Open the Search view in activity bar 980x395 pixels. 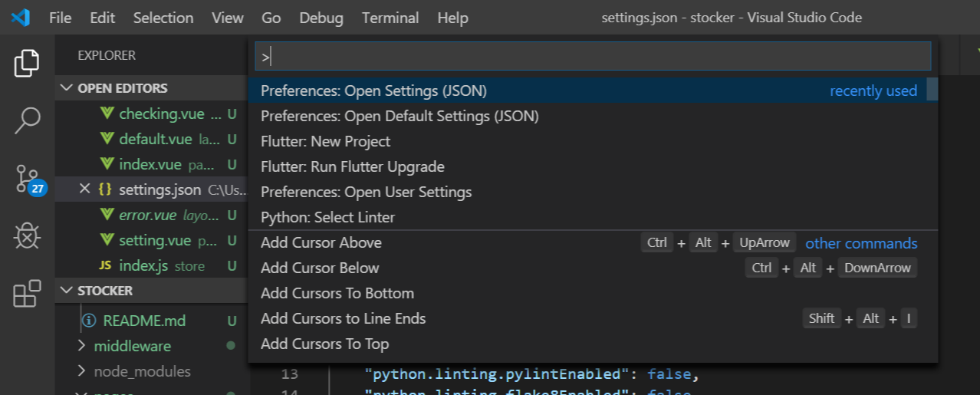[x=27, y=120]
